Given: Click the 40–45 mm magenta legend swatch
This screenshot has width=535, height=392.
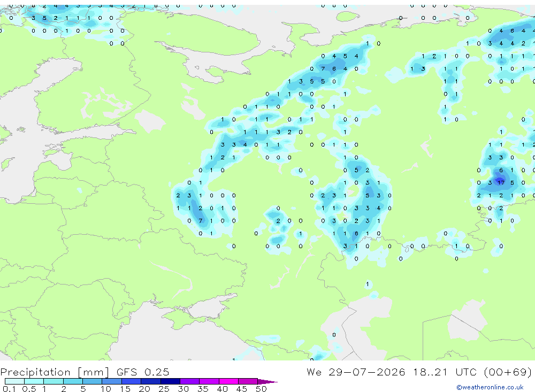Looking at the screenshot, I should [x=228, y=381].
